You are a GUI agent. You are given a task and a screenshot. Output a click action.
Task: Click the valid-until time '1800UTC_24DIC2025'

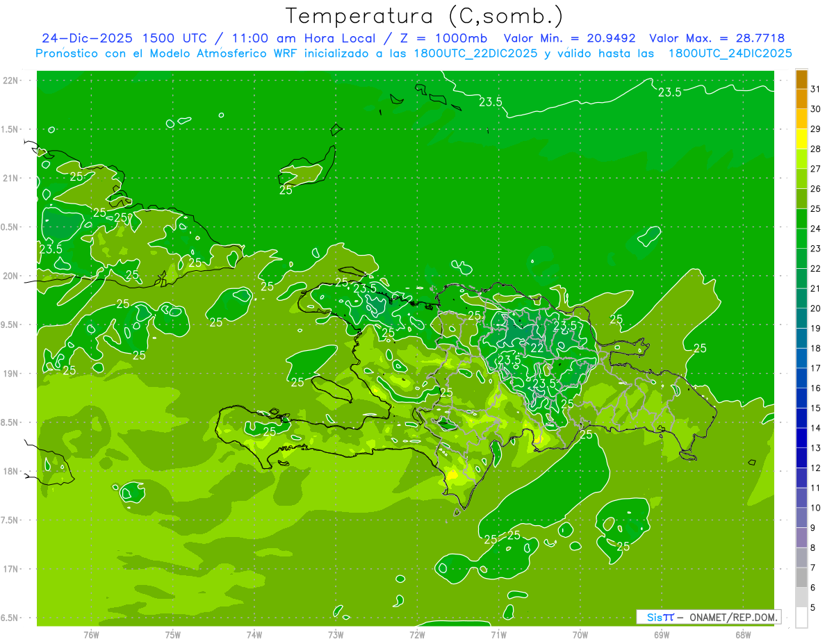coord(730,53)
